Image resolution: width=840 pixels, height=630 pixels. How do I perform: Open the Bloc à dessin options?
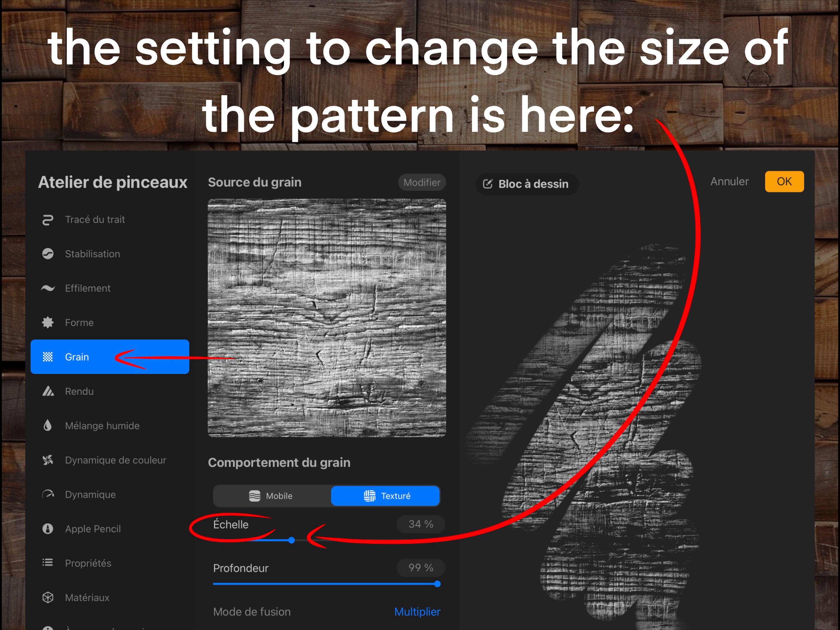527,184
